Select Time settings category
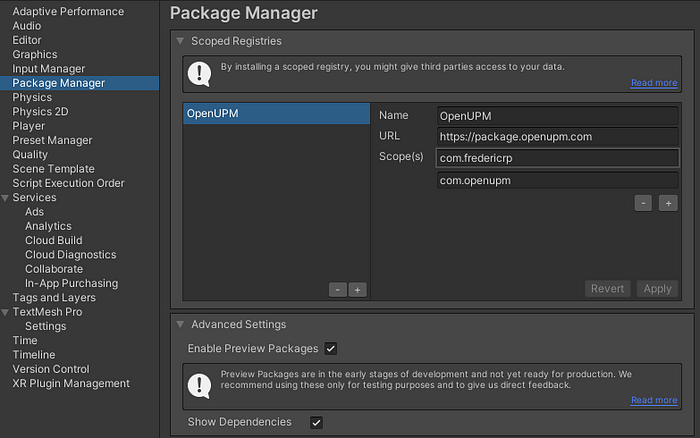Screen dimensions: 700x438 pyautogui.click(x=25, y=340)
